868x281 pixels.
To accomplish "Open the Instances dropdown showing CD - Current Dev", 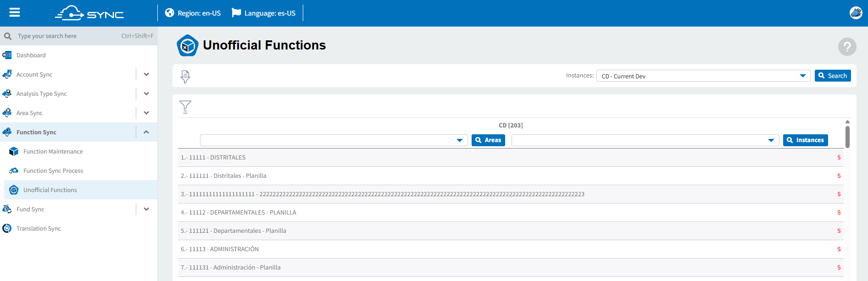I will coord(704,76).
